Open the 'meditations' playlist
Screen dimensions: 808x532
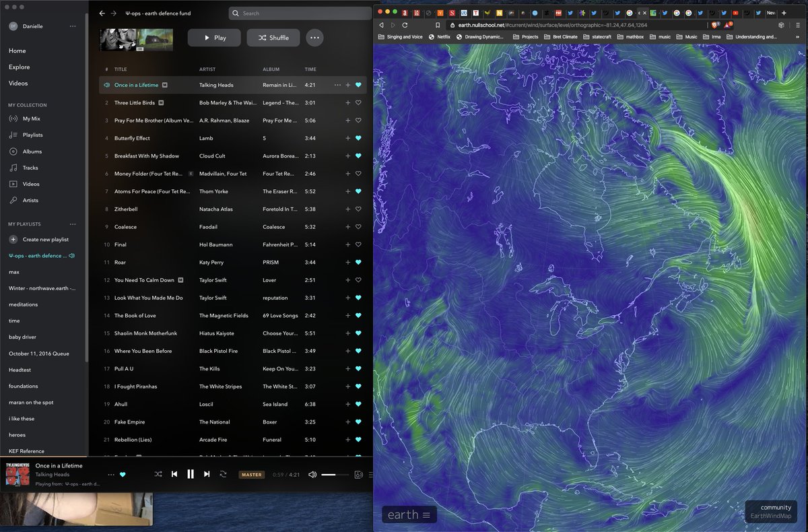click(24, 304)
